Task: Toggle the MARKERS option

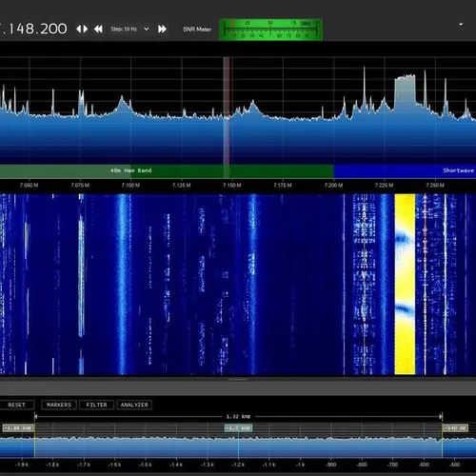Action: [59, 405]
